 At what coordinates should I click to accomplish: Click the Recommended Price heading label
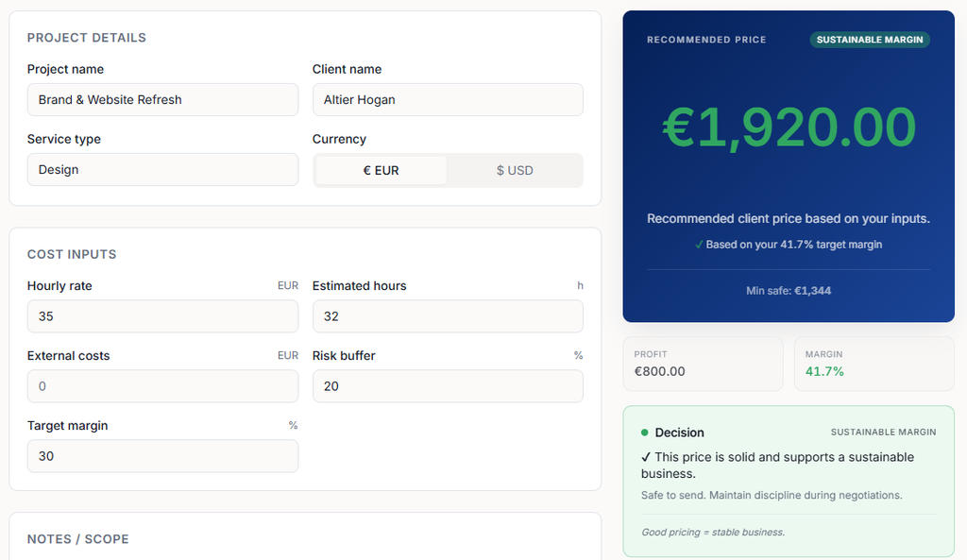tap(706, 40)
